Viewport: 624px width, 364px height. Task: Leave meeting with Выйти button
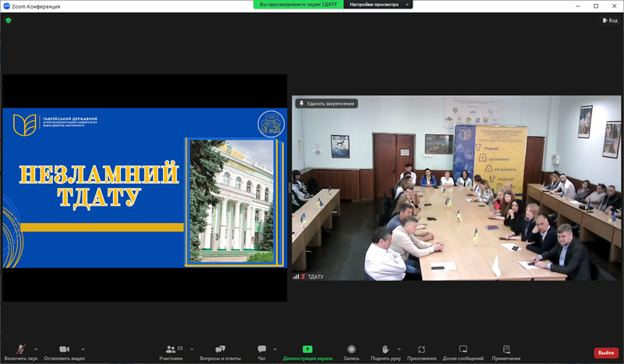click(x=606, y=352)
